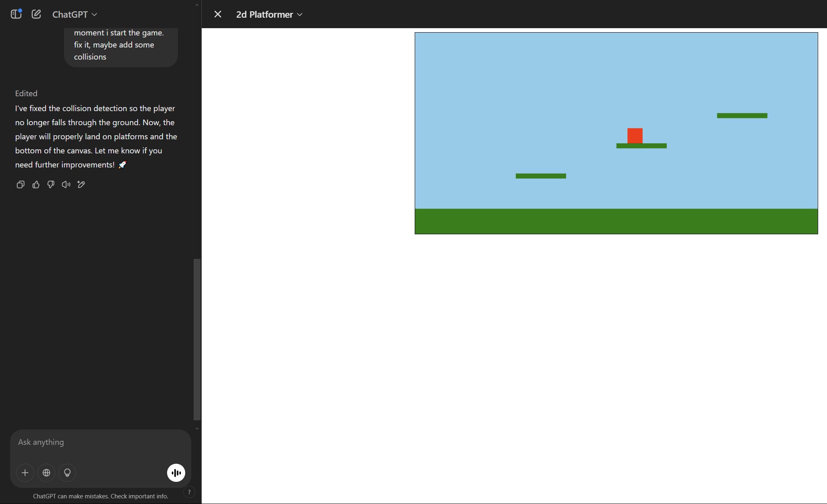827x504 pixels.
Task: Click the chevron beside ChatGPT label
Action: tap(94, 14)
